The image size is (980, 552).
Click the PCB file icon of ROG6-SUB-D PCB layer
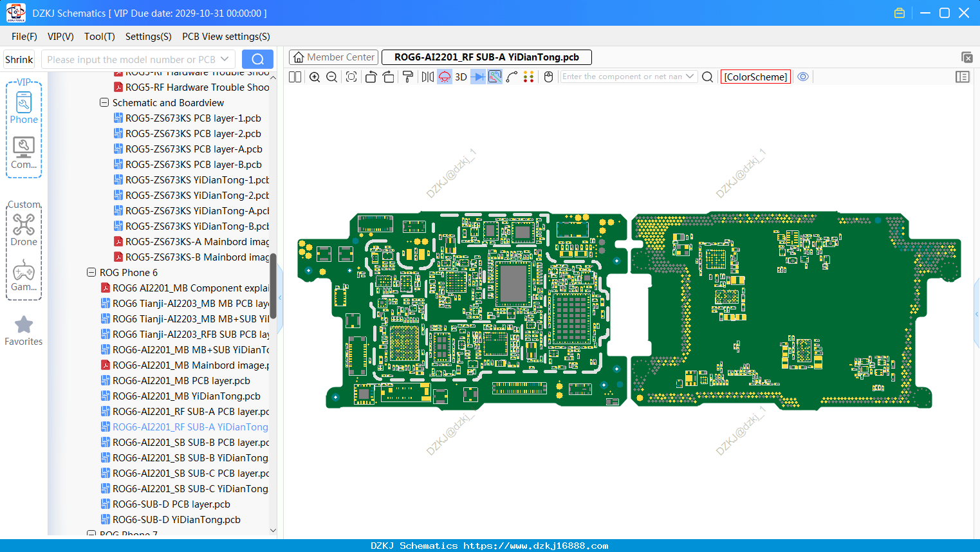106,504
